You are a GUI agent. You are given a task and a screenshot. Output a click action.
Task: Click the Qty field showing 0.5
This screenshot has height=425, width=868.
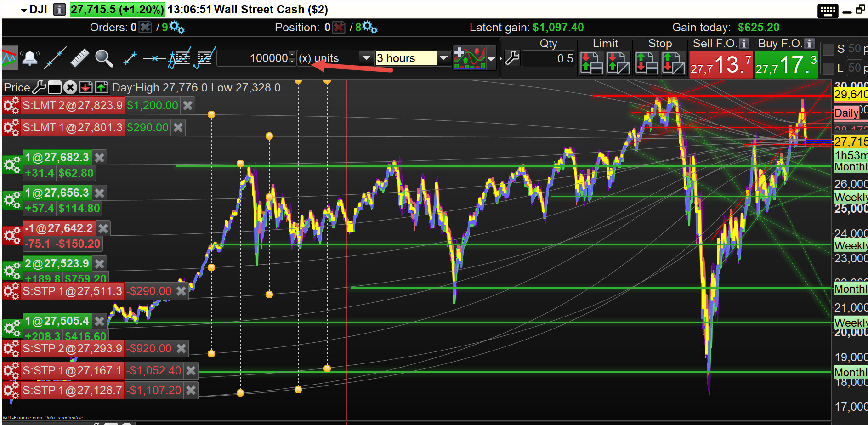[549, 59]
